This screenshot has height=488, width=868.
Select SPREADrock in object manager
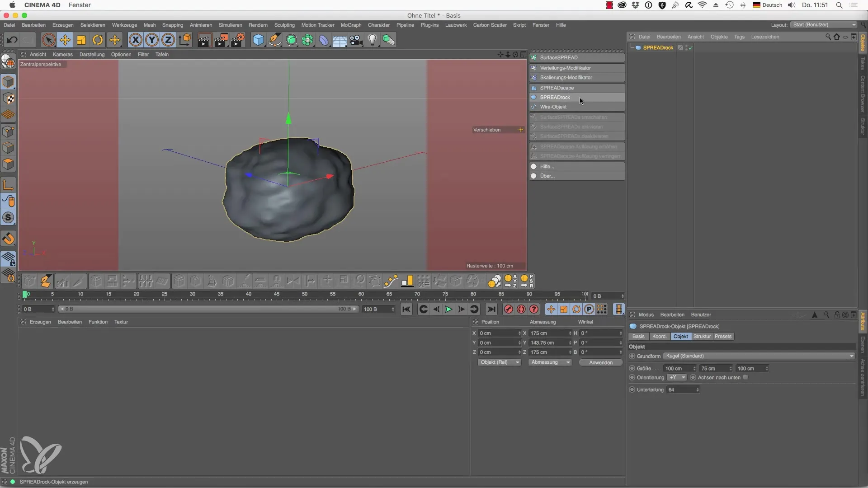coord(658,48)
